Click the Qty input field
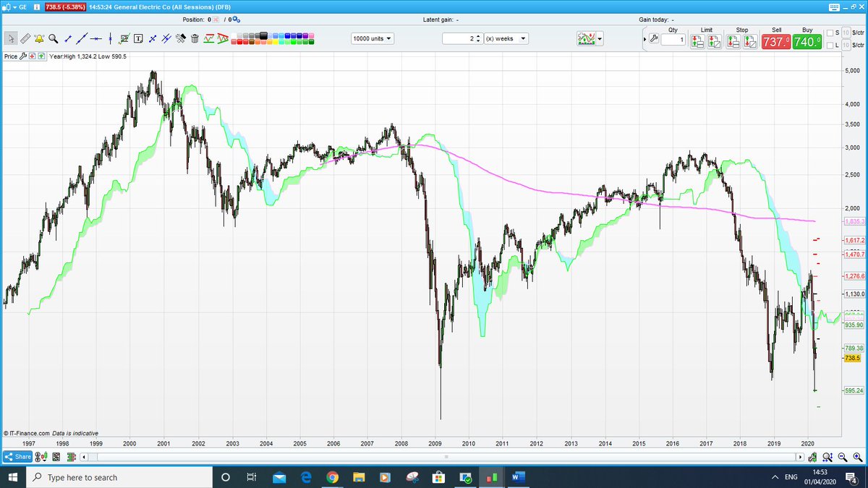The image size is (868, 488). pyautogui.click(x=673, y=40)
